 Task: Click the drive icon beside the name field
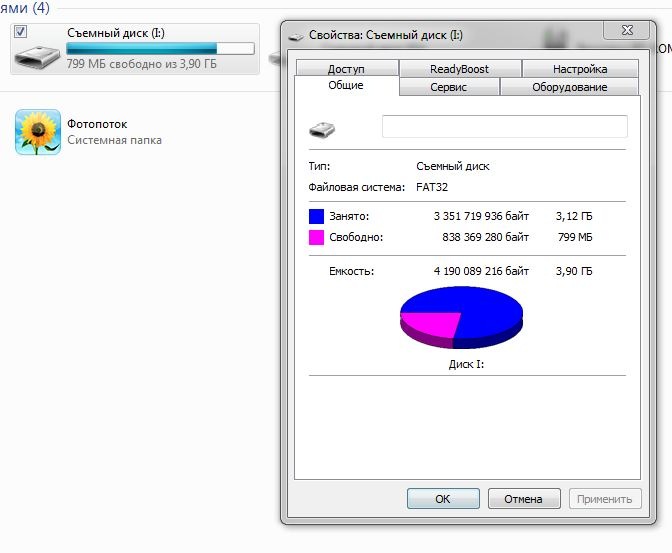[322, 129]
